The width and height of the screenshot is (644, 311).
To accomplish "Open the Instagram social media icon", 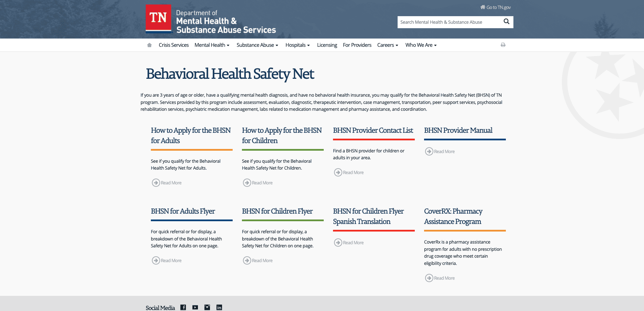I will click(x=207, y=307).
